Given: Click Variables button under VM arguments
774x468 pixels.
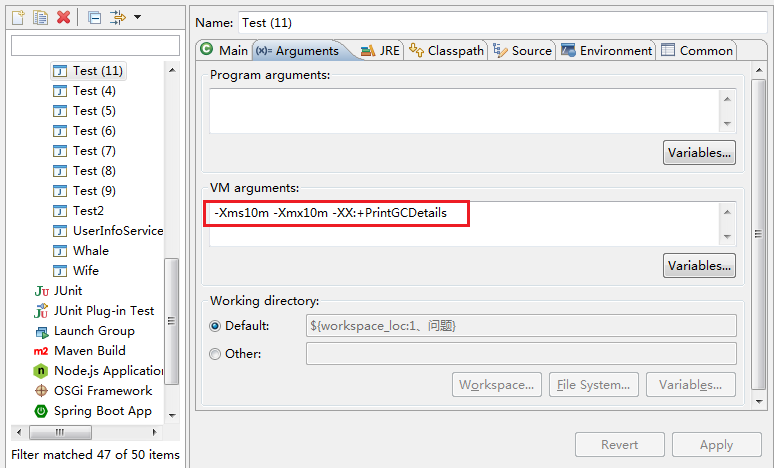Looking at the screenshot, I should (699, 266).
